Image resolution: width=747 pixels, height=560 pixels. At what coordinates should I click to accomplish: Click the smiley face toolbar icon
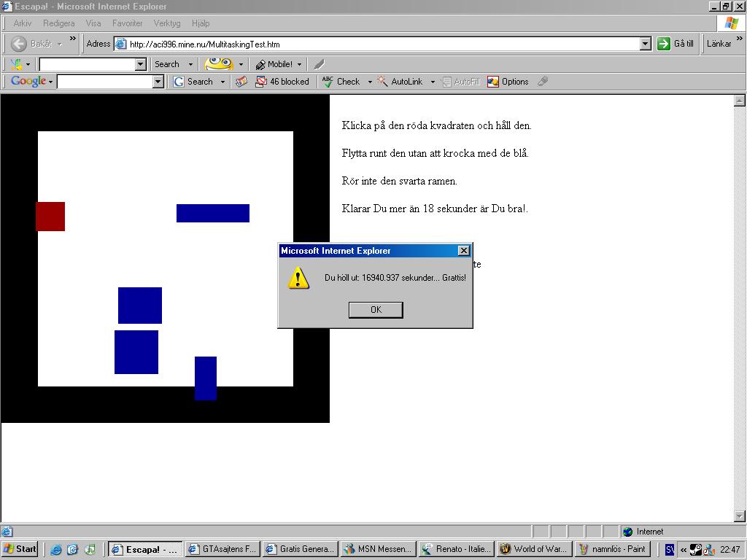pyautogui.click(x=219, y=64)
